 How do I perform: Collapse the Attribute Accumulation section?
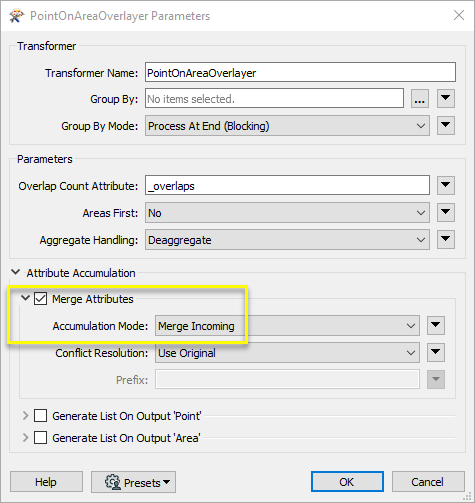15,272
